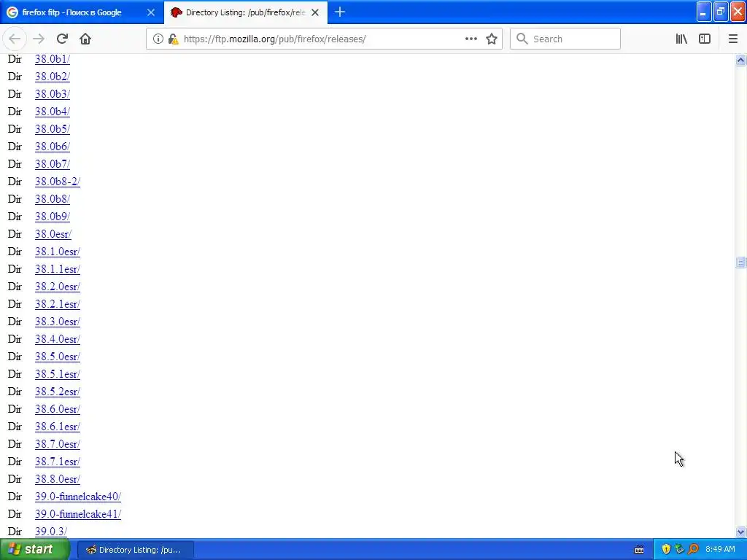Open the 38.7.1esr/ directory link
The width and height of the screenshot is (747, 560).
point(58,462)
